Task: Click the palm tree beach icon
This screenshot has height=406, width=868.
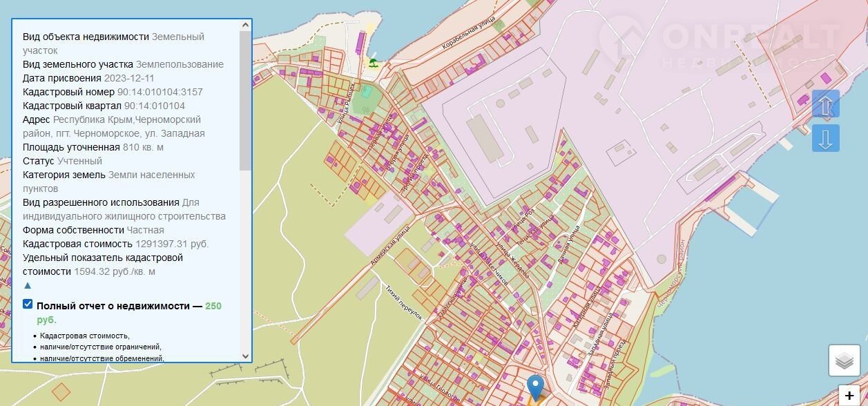Action: point(374,63)
